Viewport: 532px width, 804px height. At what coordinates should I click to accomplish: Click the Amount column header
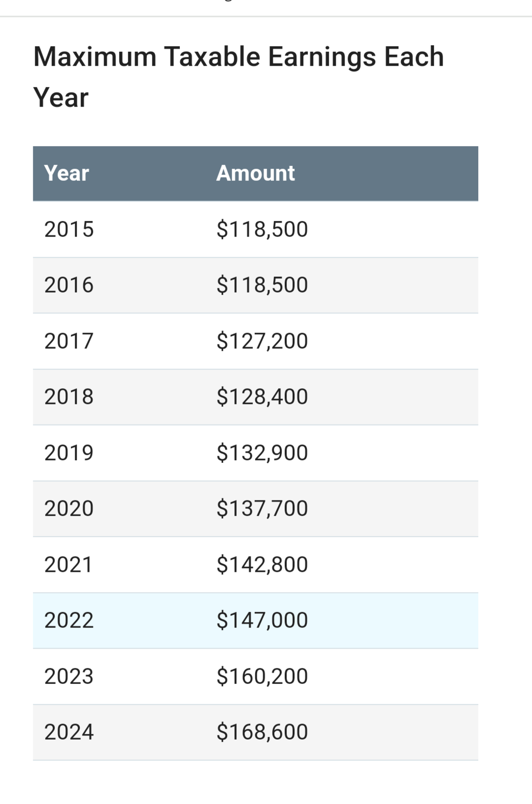(255, 173)
